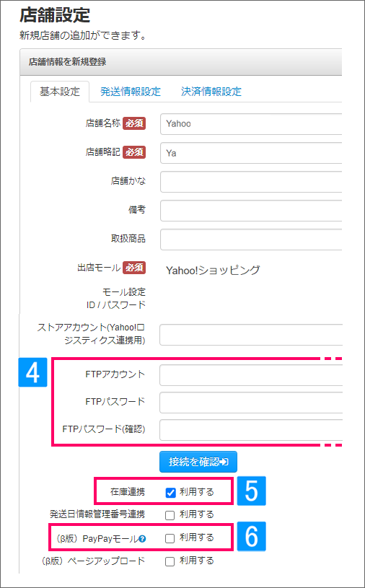The height and width of the screenshot is (588, 365).
Task: Click the ストアアカウント input field
Action: point(251,335)
